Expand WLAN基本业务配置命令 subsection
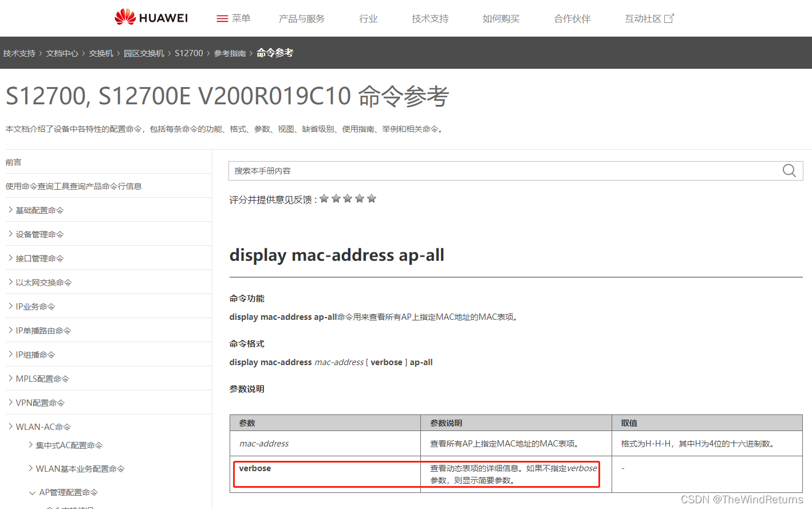 pyautogui.click(x=31, y=468)
